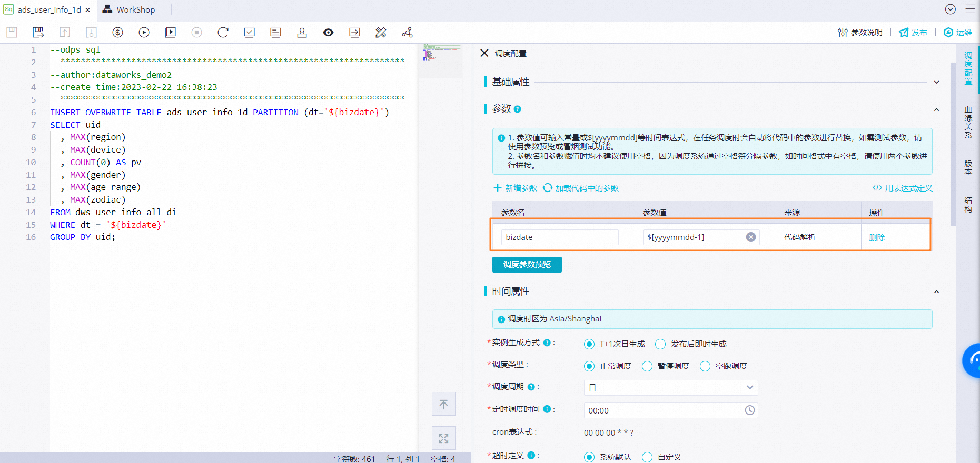Click the lock/steal-edit icon in the toolbar
This screenshot has width=980, height=463.
(x=91, y=33)
